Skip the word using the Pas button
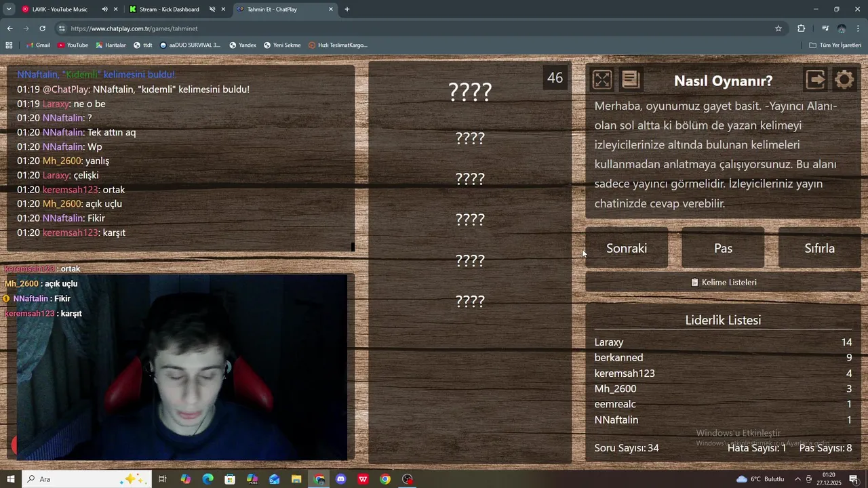Viewport: 868px width, 488px height. click(x=723, y=248)
